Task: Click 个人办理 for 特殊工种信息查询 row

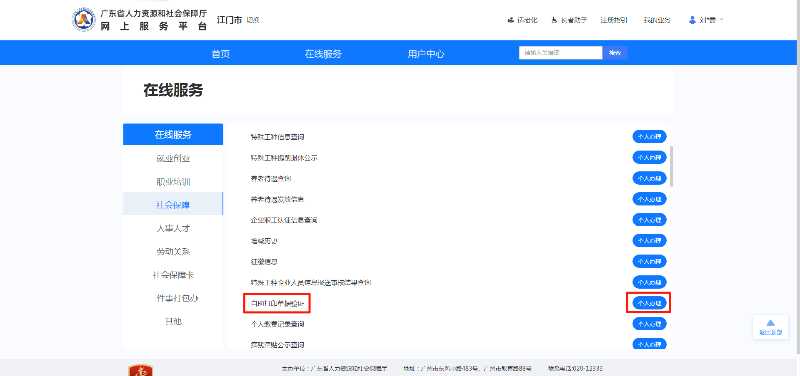Action: 649,137
